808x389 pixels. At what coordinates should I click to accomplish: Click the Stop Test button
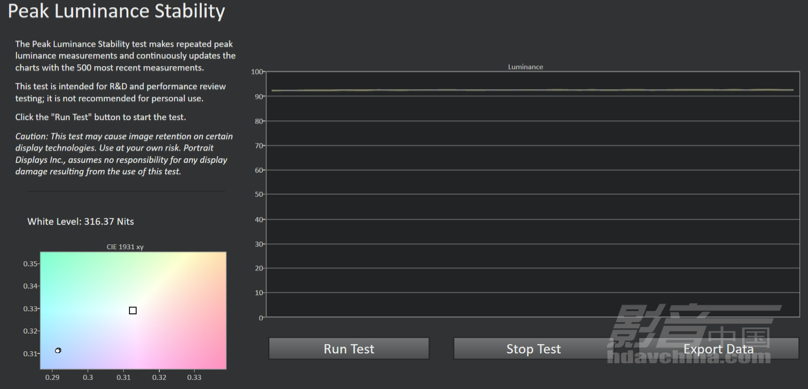click(x=533, y=349)
